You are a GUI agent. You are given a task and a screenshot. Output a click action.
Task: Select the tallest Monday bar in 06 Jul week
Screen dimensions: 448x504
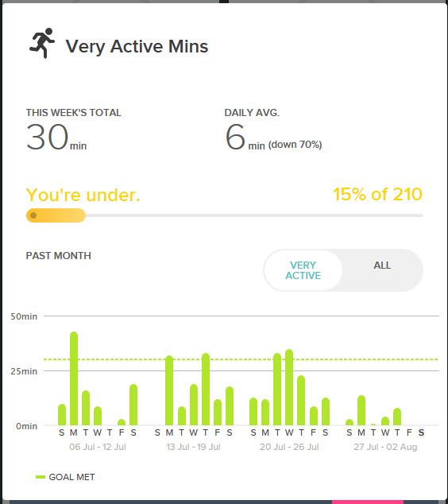click(74, 378)
